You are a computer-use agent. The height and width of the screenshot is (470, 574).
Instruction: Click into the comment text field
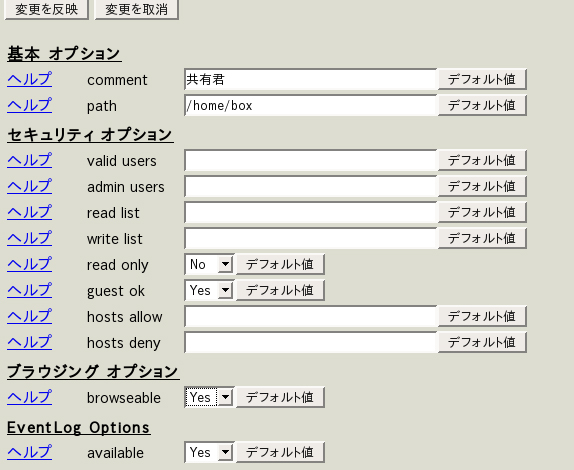tap(311, 79)
